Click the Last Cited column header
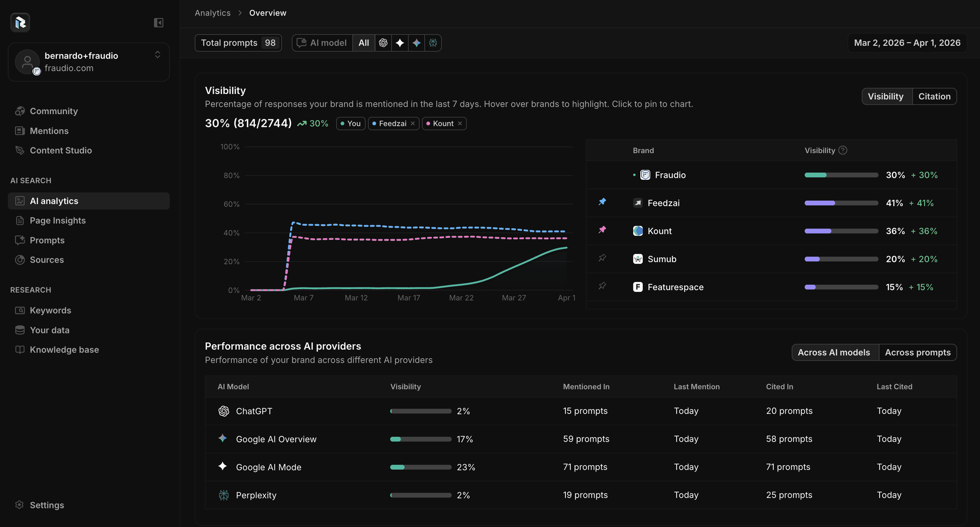 click(894, 387)
